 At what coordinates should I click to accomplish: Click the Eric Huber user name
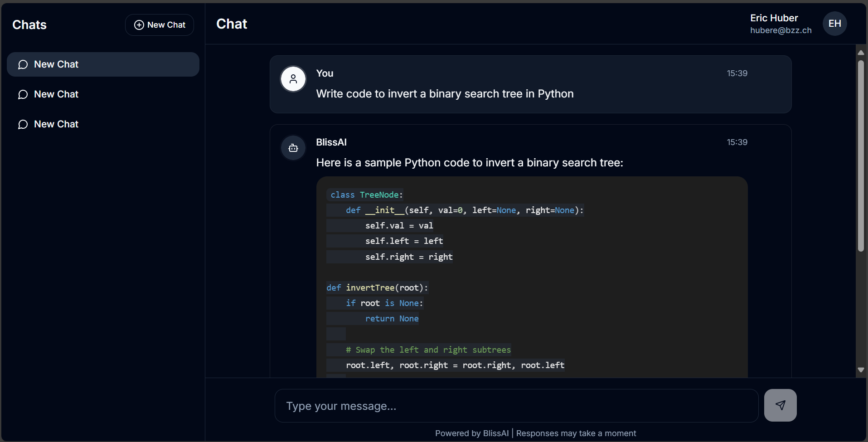coord(774,18)
